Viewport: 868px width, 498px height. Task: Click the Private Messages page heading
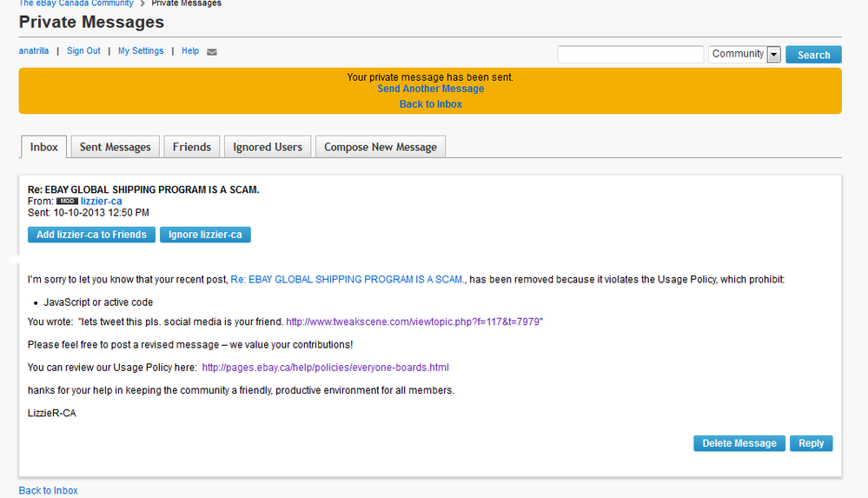click(x=91, y=22)
